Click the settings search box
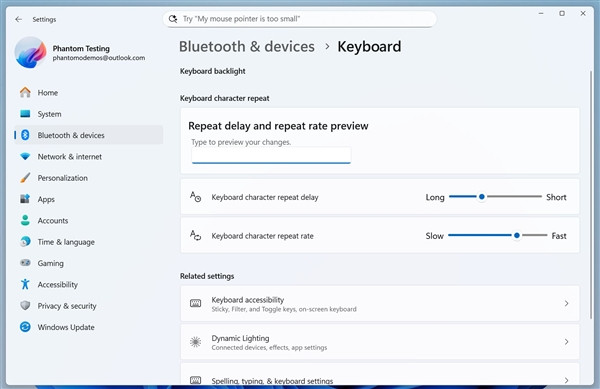 pos(300,19)
